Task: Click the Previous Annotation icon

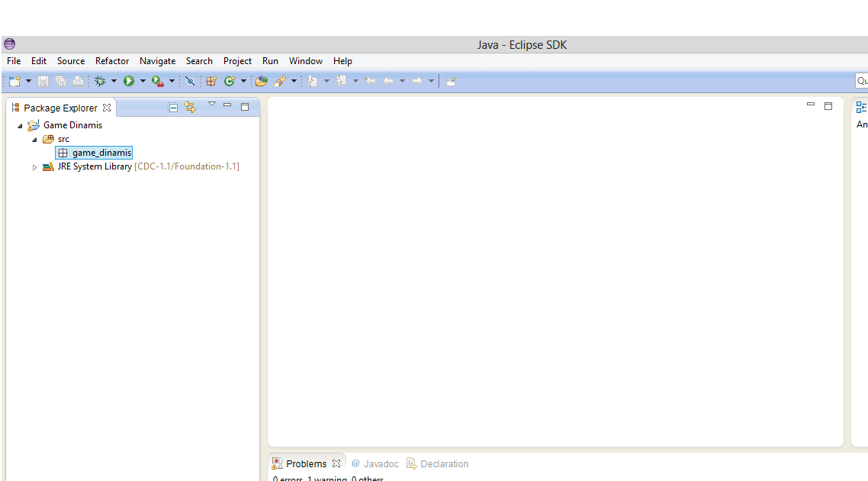Action: click(342, 82)
